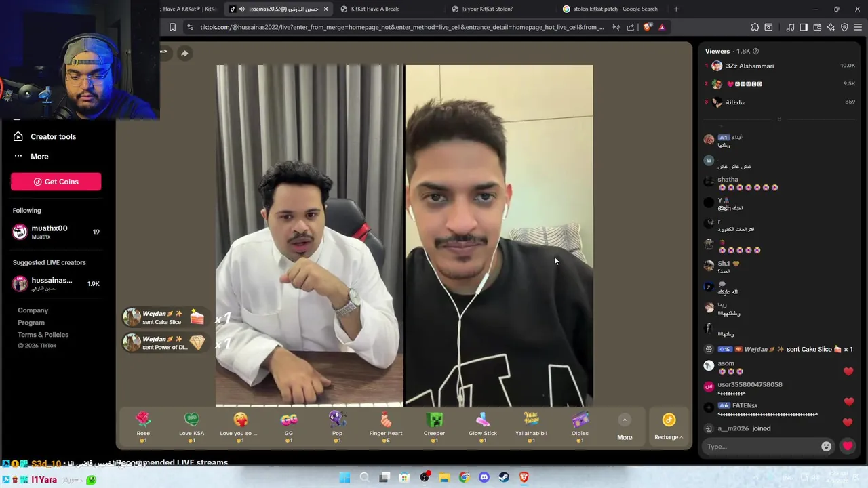
Task: Expand the top viewers list chevron
Action: tap(779, 119)
